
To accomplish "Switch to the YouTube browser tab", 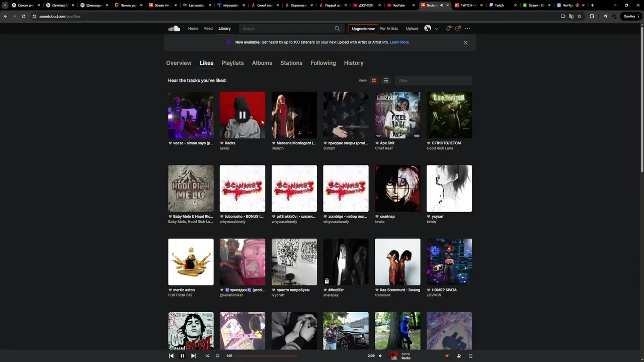I will point(401,5).
